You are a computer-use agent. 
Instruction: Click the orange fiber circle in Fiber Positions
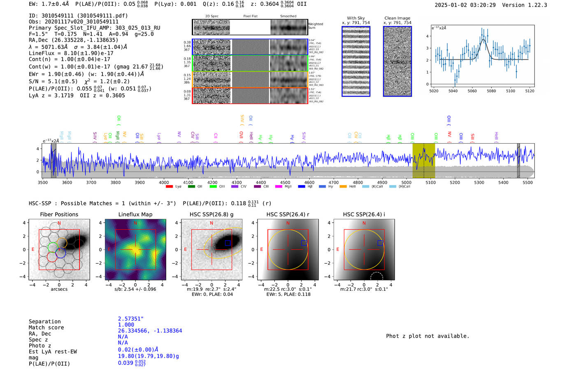[62, 243]
